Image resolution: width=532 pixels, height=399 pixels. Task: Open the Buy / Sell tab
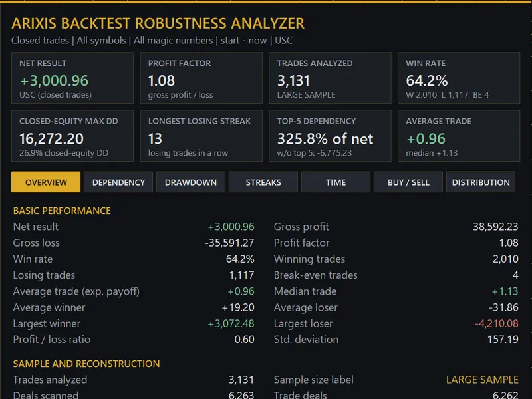click(x=408, y=182)
